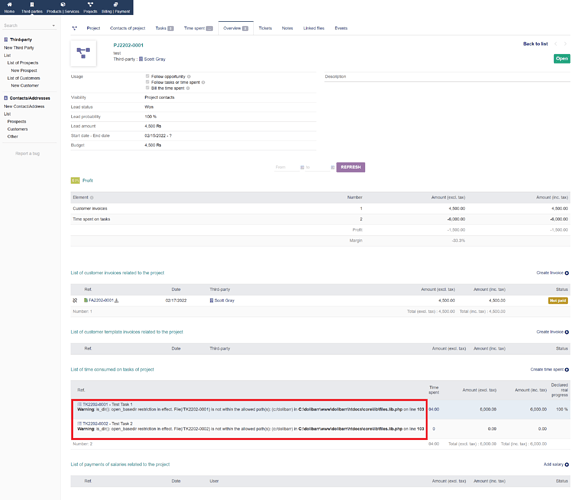Open List of Prospects in sidebar
The width and height of the screenshot is (578, 500).
coord(22,63)
